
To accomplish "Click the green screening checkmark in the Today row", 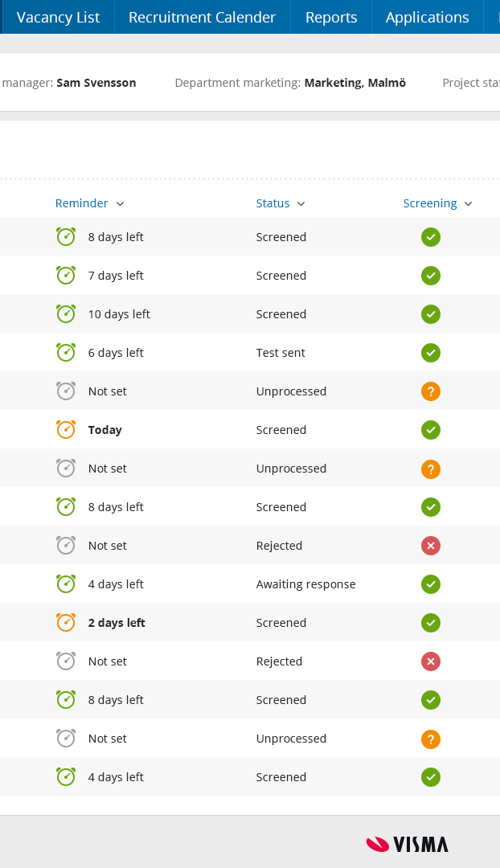I will click(x=431, y=430).
